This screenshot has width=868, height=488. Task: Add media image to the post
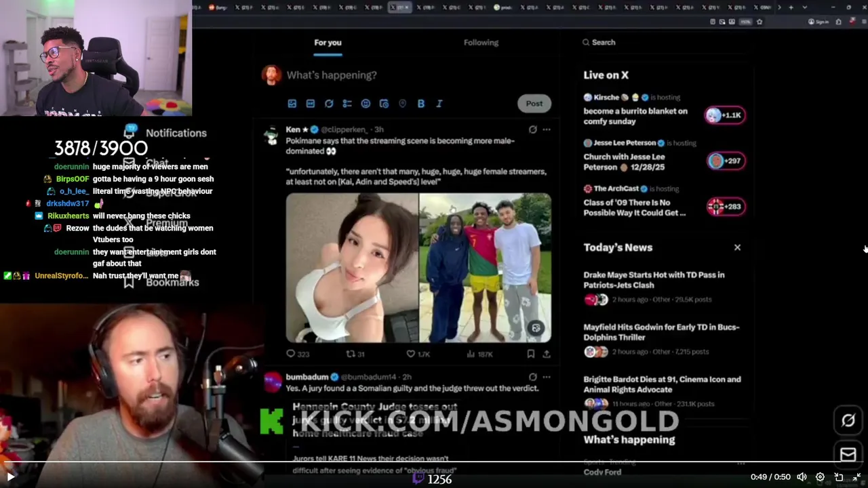point(292,104)
